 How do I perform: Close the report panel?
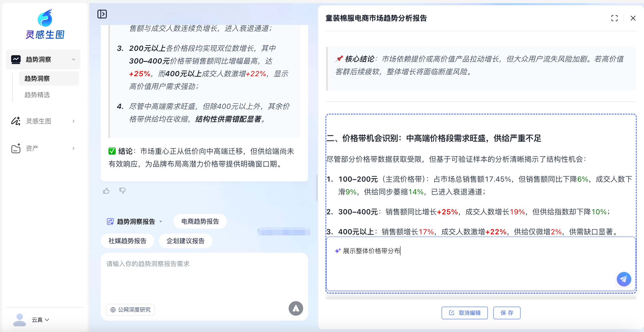click(633, 18)
